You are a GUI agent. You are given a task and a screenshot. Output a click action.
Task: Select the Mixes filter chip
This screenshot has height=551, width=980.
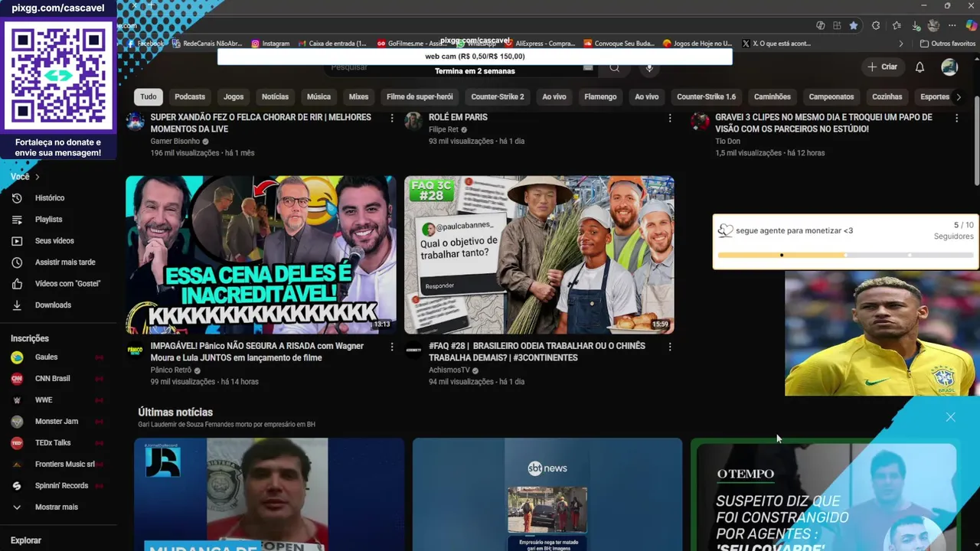click(358, 97)
